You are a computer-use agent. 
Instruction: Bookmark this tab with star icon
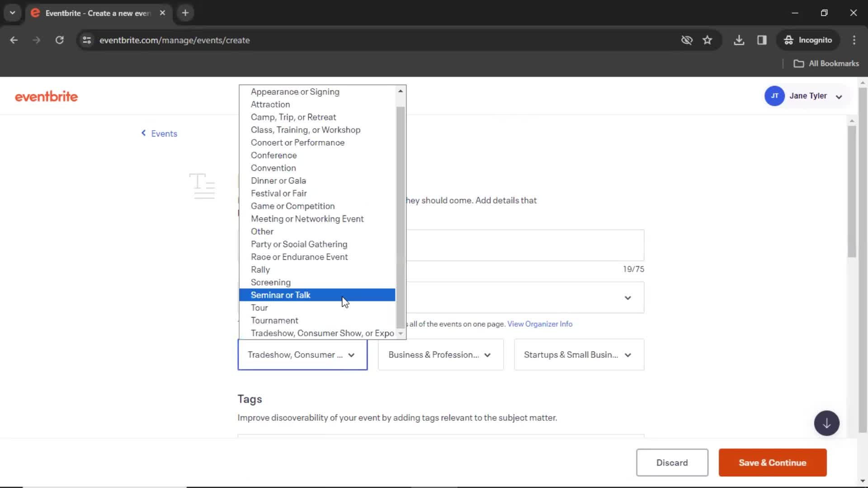click(708, 40)
